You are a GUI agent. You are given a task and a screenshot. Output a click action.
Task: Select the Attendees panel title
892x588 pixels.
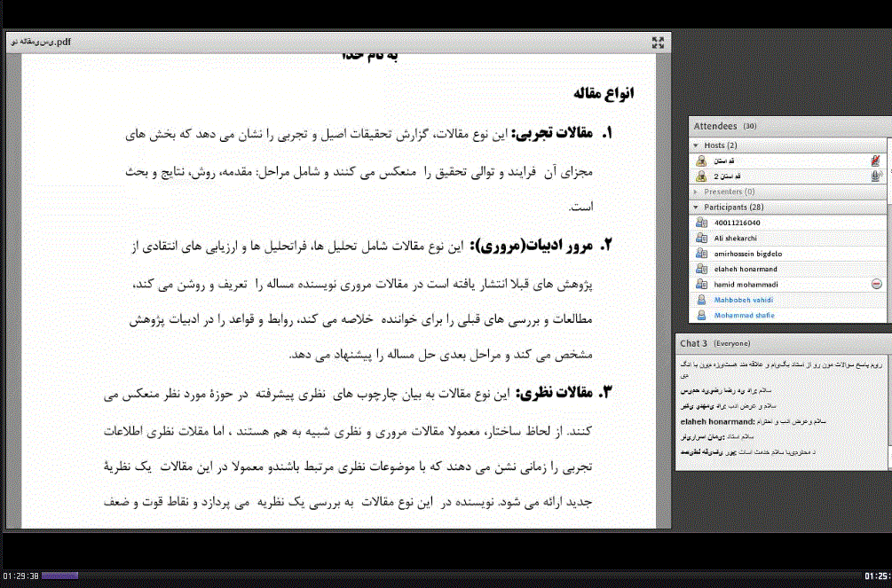tap(715, 126)
